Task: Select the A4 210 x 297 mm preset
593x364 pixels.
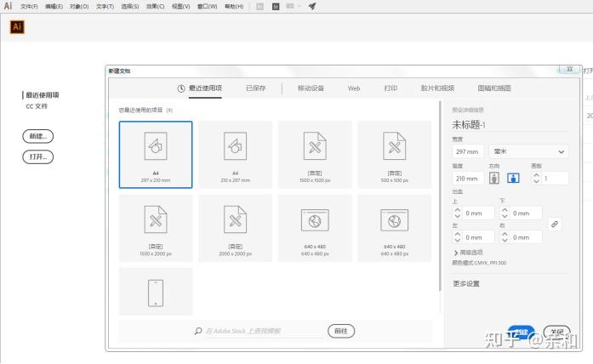Action: tap(235, 155)
